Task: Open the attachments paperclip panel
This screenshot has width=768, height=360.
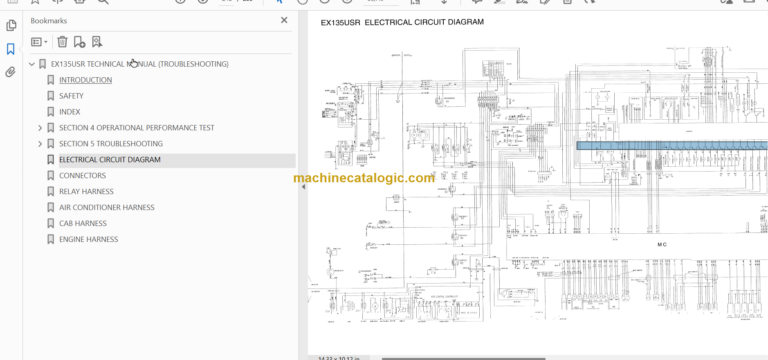Action: (x=11, y=72)
